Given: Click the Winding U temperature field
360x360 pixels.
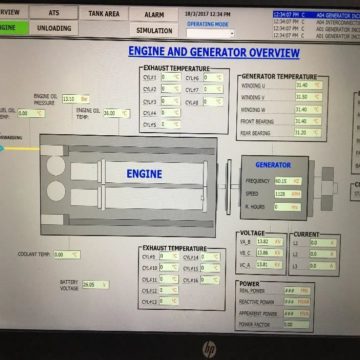Looking at the screenshot, I should tap(308, 85).
